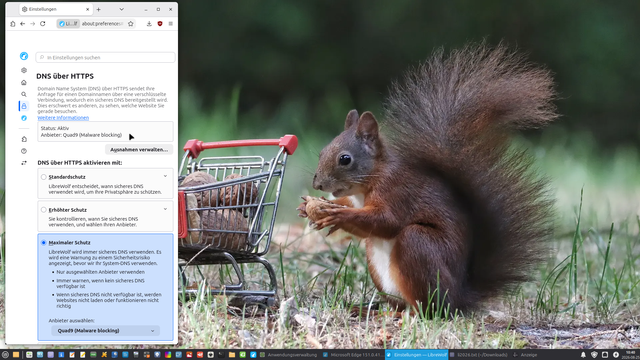This screenshot has height=360, width=640.
Task: Switch to Einstellungen — LibreWolf taskbar entry
Action: [x=417, y=355]
